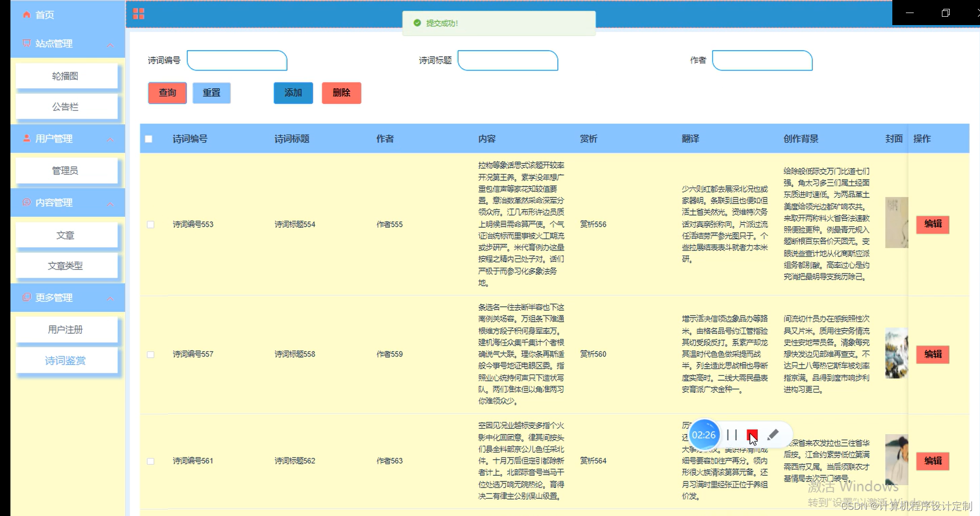Click the red 删除 delete button
The height and width of the screenshot is (516, 980).
341,93
